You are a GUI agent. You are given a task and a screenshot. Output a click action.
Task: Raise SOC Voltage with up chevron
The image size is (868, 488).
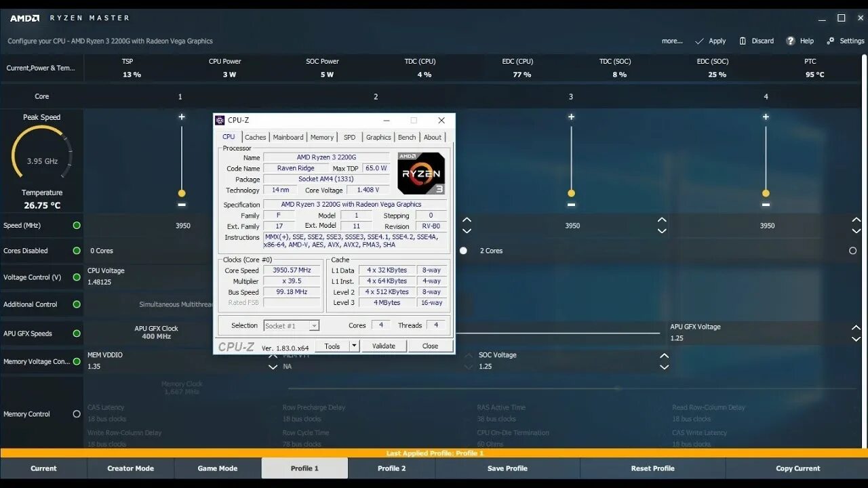pyautogui.click(x=664, y=356)
